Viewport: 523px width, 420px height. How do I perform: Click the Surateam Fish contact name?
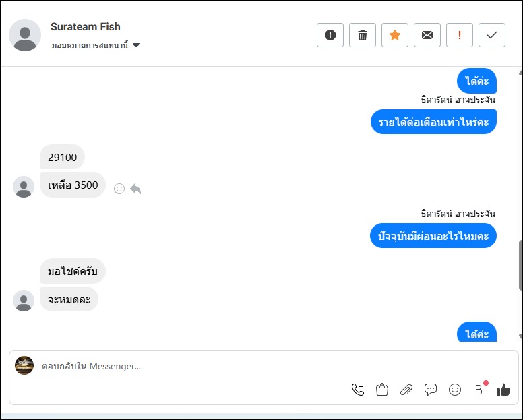[x=86, y=27]
